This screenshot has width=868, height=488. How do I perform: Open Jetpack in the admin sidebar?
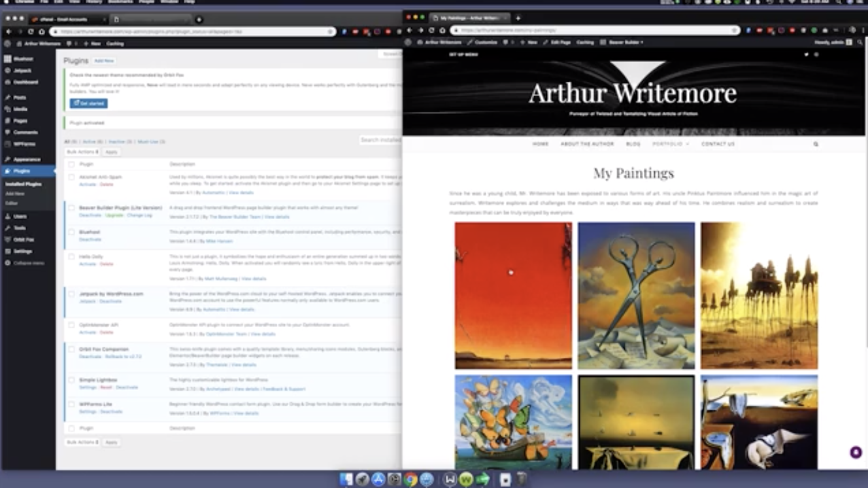coord(22,71)
